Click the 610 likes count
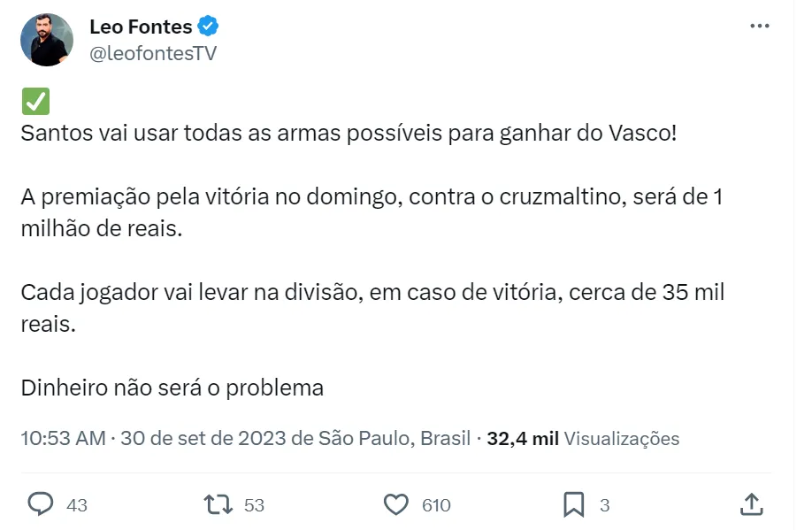The width and height of the screenshot is (812, 530). point(436,505)
